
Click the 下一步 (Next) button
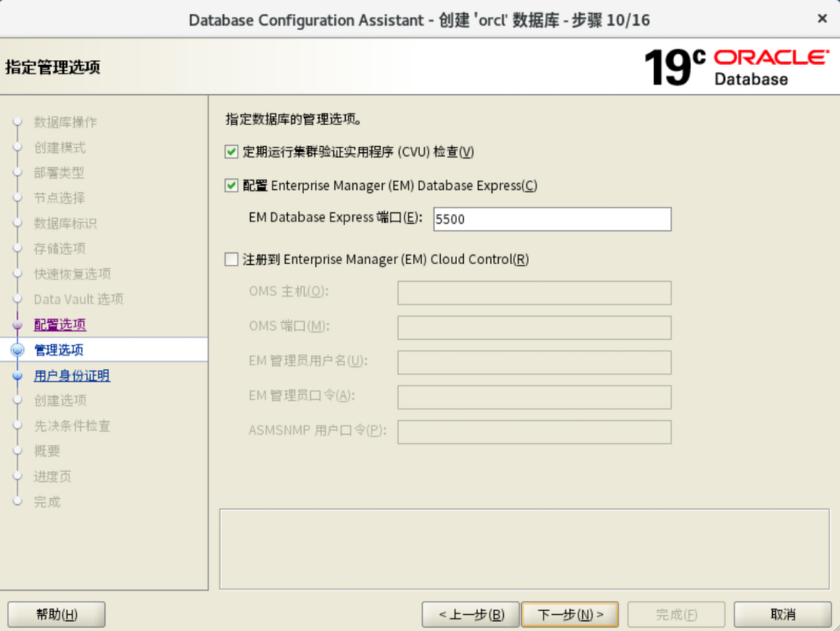point(570,615)
